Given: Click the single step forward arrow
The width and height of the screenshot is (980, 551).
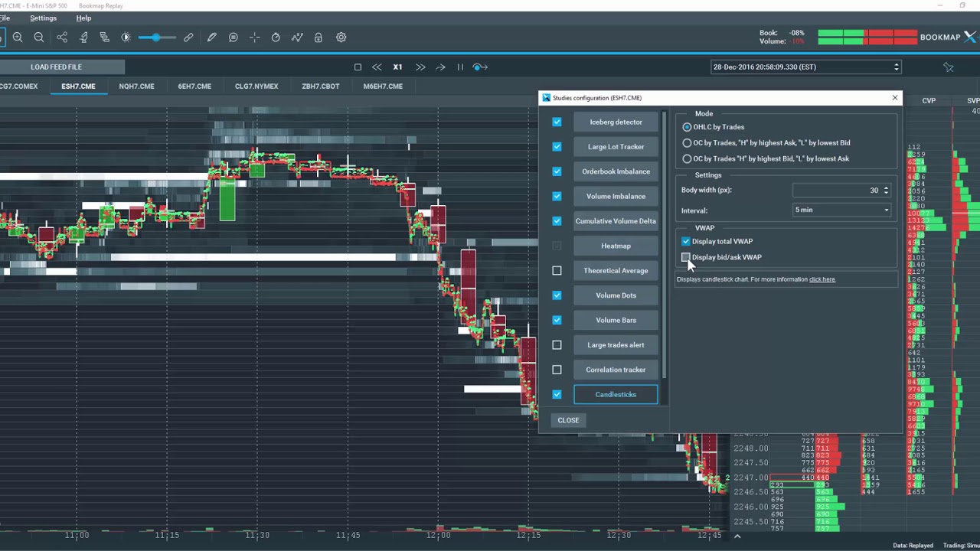Looking at the screenshot, I should pos(441,67).
